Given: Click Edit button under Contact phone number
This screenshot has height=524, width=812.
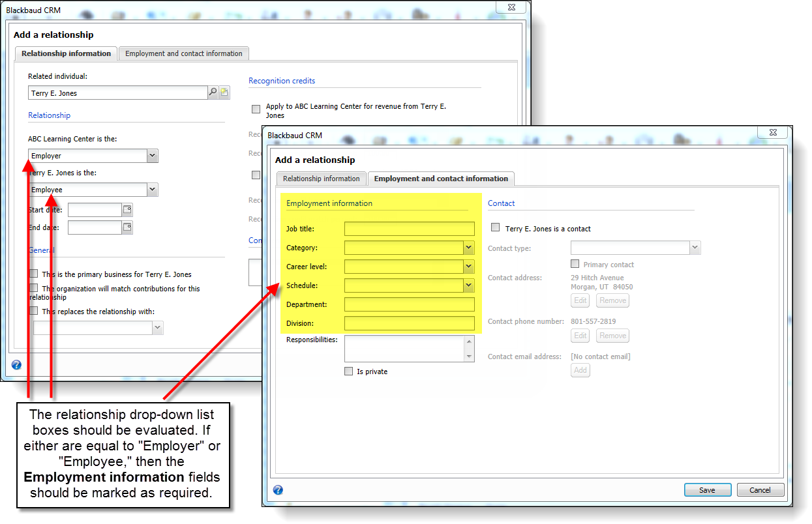Looking at the screenshot, I should coord(580,336).
